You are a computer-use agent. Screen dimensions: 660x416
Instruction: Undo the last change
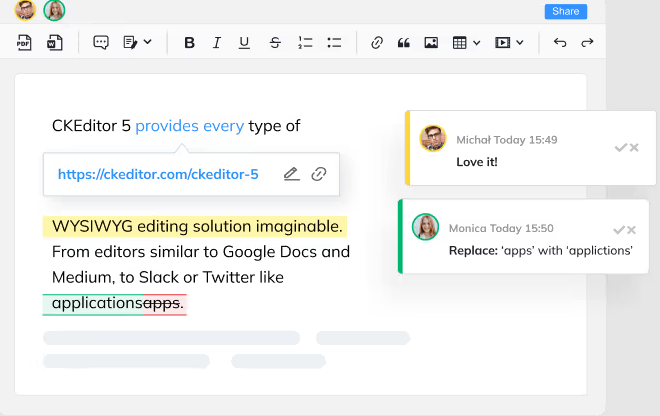point(560,43)
